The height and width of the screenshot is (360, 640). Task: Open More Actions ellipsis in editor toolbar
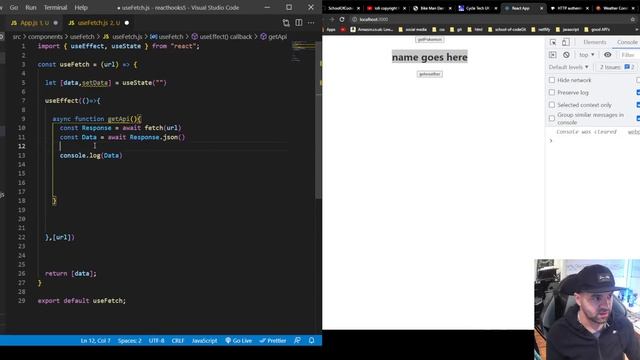click(311, 23)
